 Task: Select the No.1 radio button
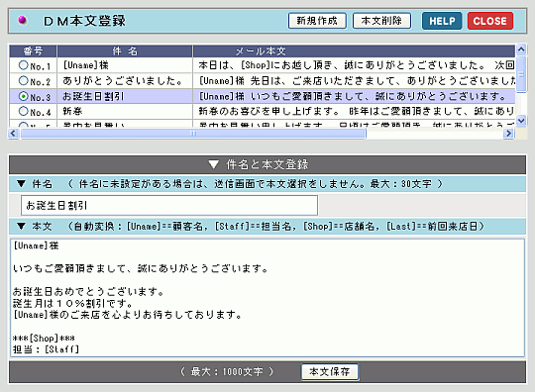coord(23,65)
